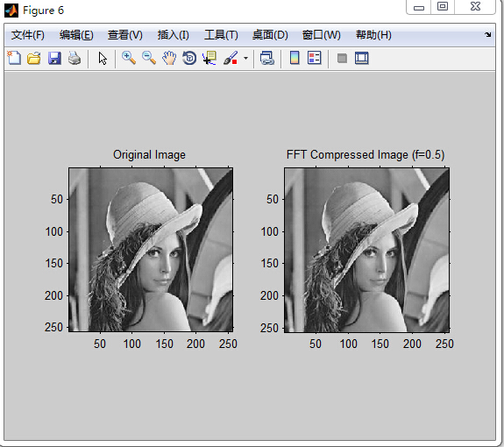Toggle the Brush data tool
The height and width of the screenshot is (447, 504).
pyautogui.click(x=231, y=58)
